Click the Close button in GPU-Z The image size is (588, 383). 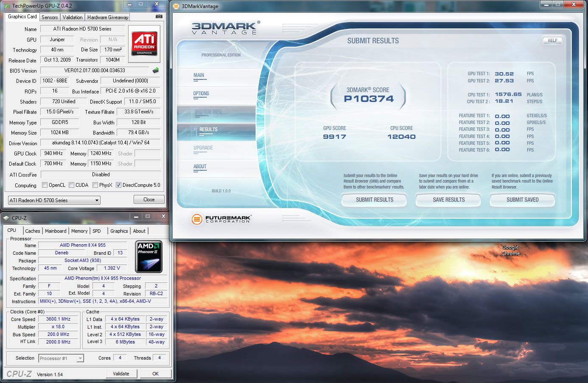click(149, 200)
